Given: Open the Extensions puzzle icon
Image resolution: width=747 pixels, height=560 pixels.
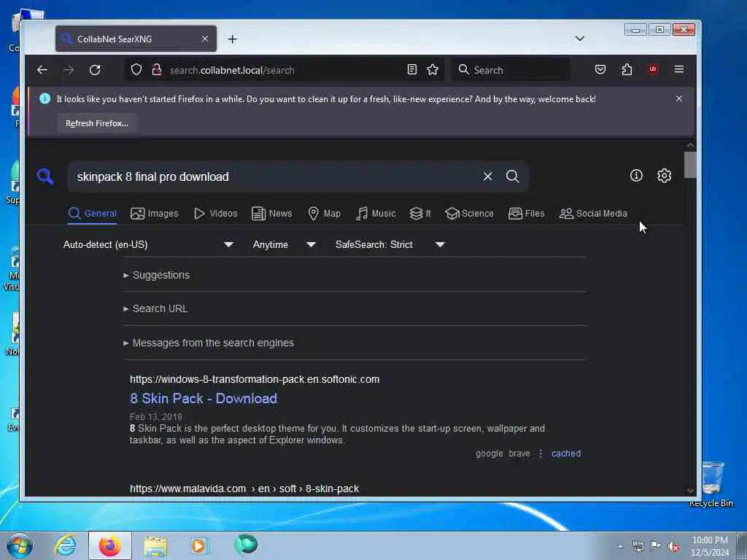Looking at the screenshot, I should point(627,69).
